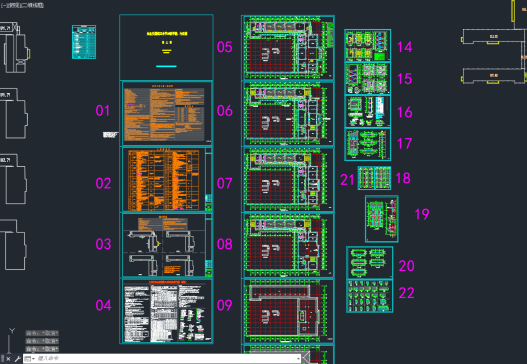Expand command history arrow at right end
527x364 pixels.
point(298,359)
